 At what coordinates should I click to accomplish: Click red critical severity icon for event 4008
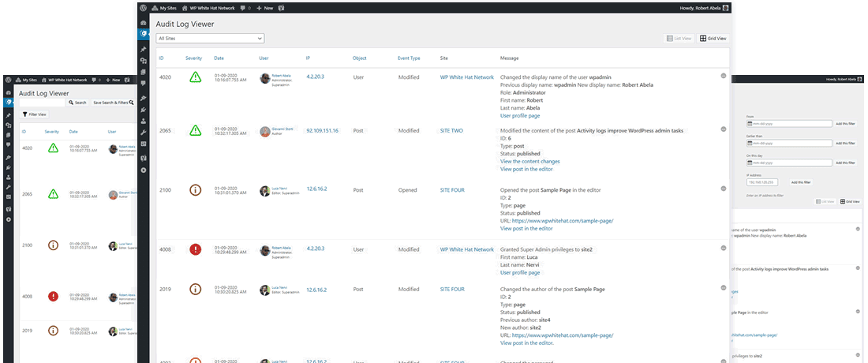coord(195,249)
